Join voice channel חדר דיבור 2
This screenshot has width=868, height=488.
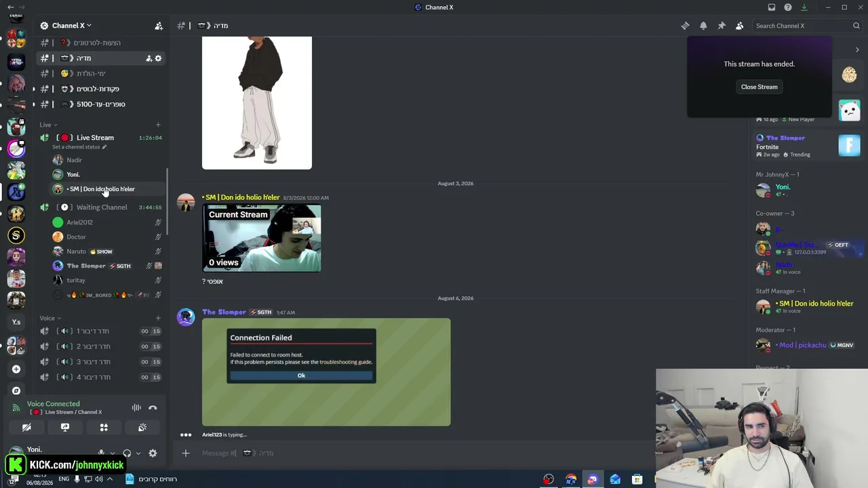point(100,346)
